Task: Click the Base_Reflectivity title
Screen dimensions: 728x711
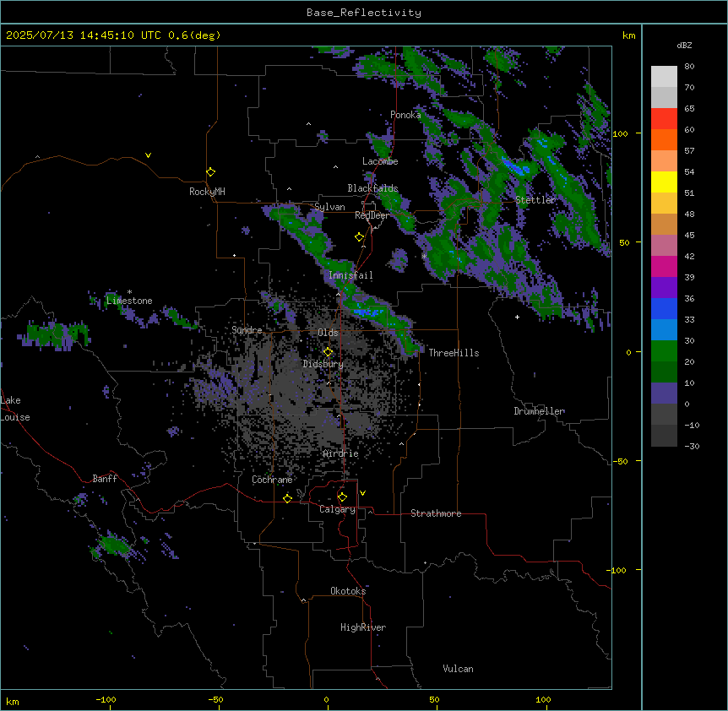Action: tap(364, 13)
